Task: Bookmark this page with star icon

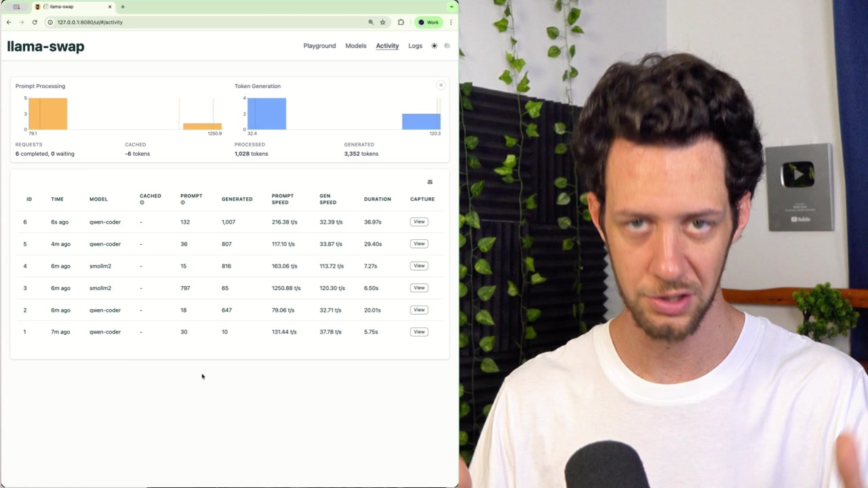Action: (x=382, y=22)
